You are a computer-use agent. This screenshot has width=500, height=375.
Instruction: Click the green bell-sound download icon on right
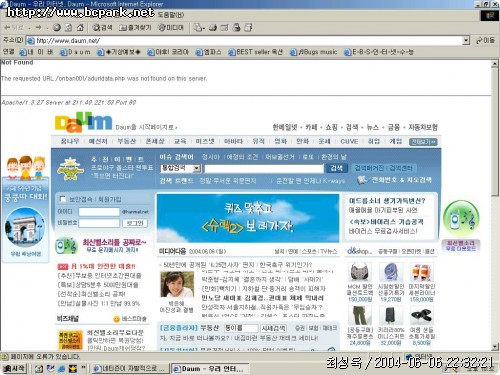pos(461,218)
